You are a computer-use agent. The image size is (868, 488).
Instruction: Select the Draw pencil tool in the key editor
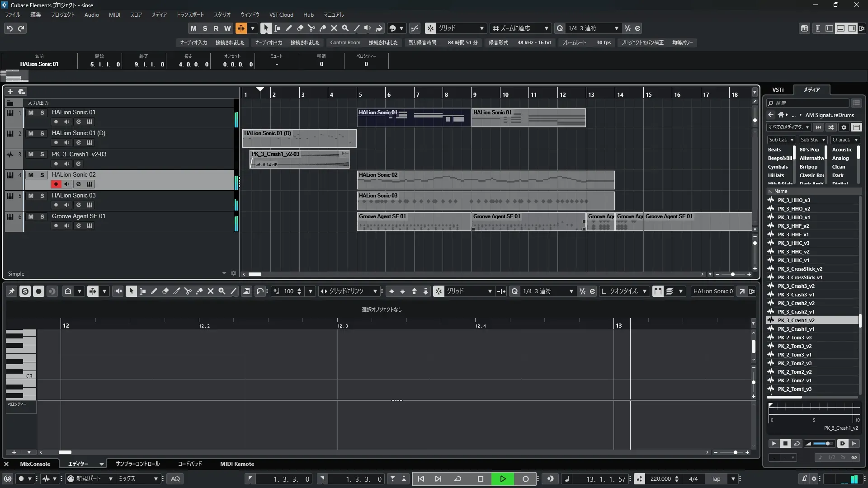click(154, 291)
